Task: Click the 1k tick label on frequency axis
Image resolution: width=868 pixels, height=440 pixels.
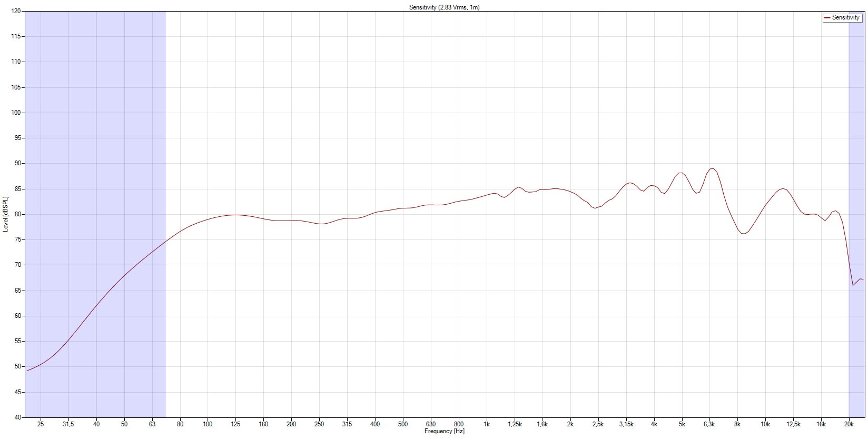Action: [487, 424]
